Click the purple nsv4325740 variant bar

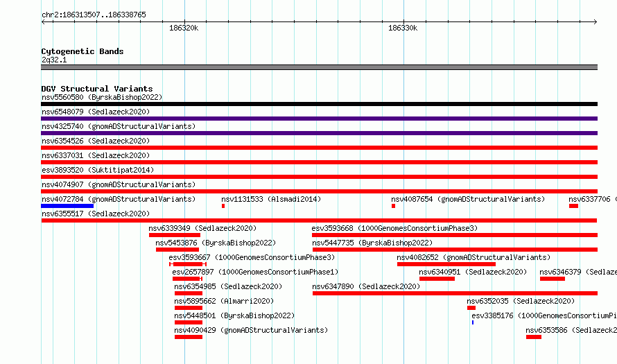319,133
